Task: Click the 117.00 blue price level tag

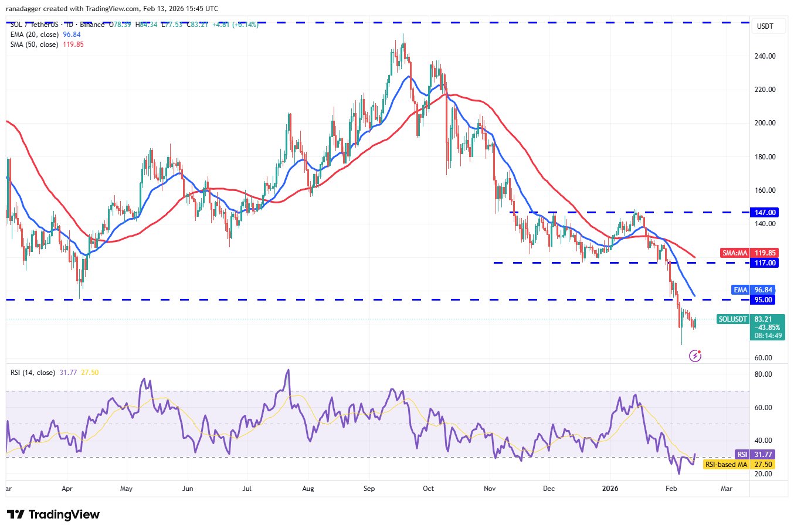Action: [764, 263]
